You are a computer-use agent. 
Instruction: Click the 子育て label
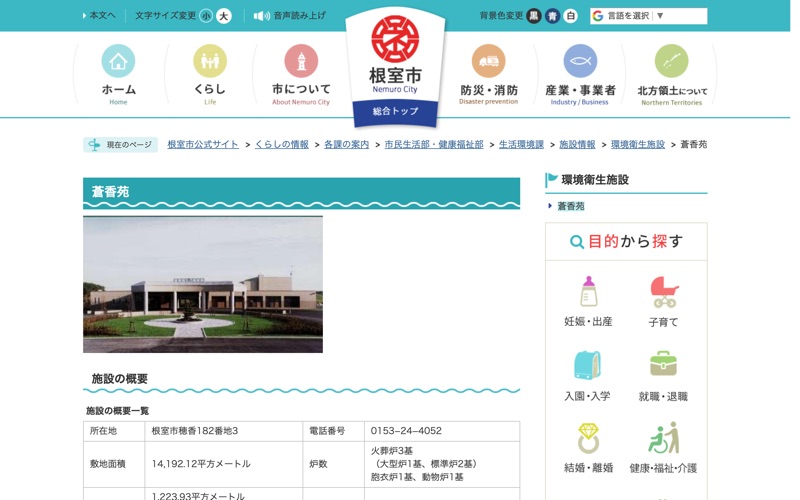(663, 322)
